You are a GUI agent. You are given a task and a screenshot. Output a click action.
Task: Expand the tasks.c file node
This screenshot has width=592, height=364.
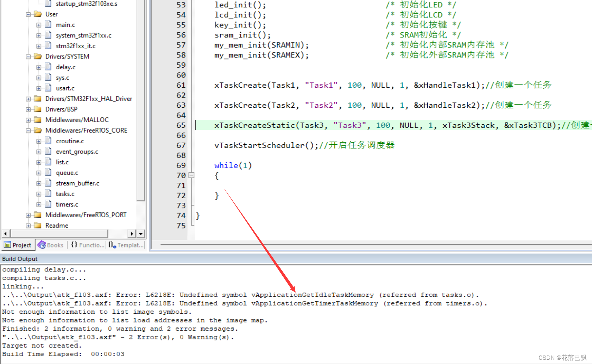point(39,194)
